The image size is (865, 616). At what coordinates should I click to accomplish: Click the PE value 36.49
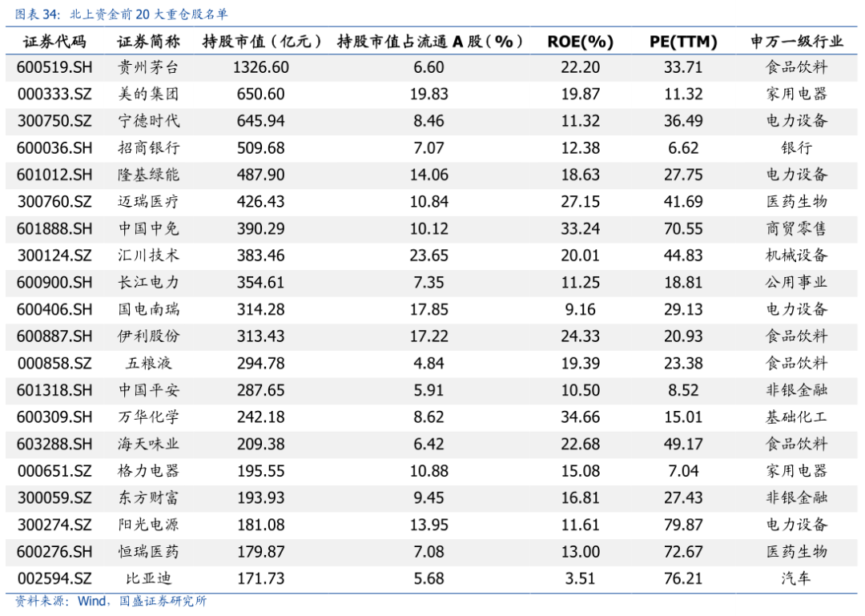[683, 121]
